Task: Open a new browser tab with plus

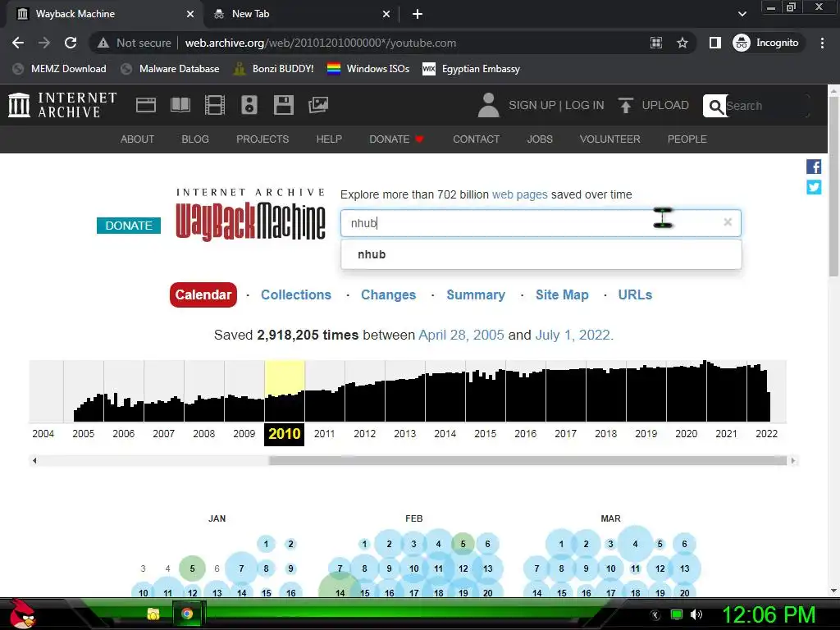Action: [x=418, y=15]
